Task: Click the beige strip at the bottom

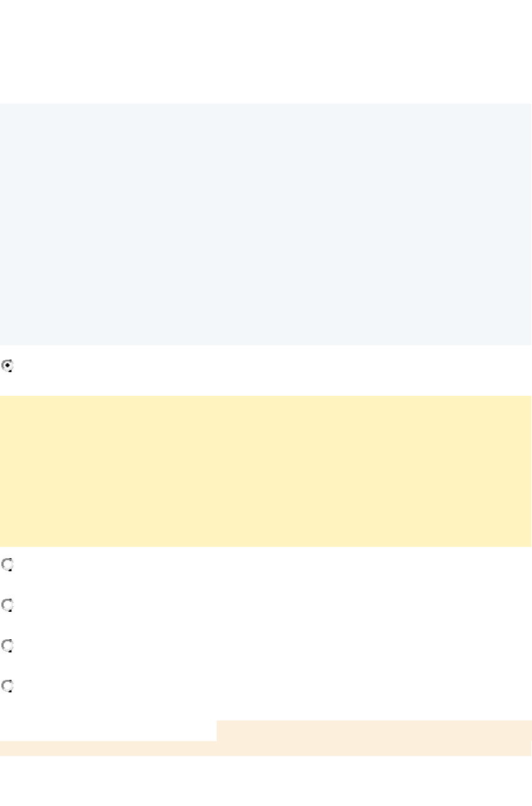Action: (265, 749)
